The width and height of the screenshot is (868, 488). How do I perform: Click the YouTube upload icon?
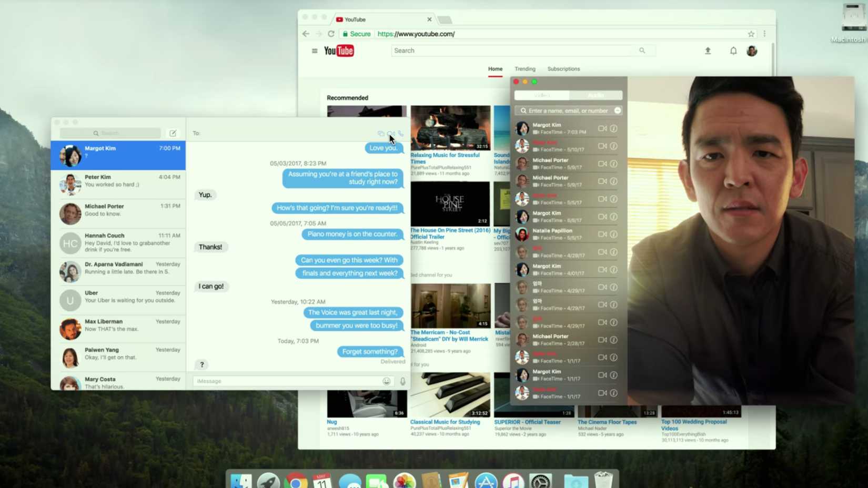tap(708, 51)
